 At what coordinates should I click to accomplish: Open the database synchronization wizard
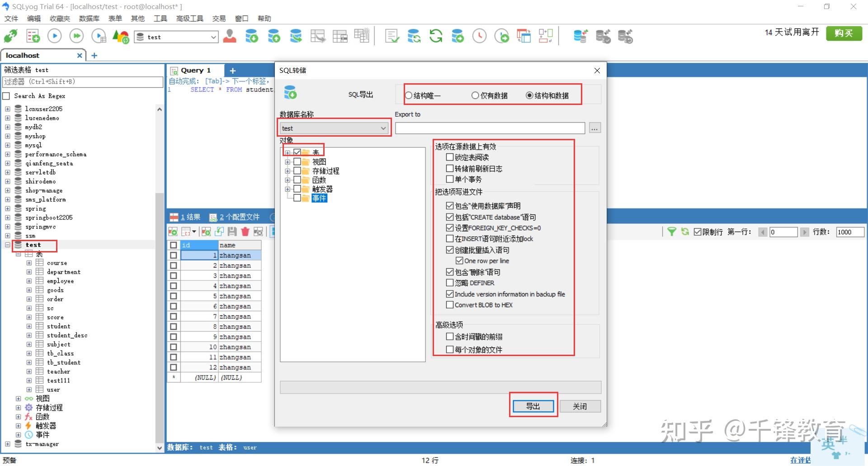click(x=414, y=36)
